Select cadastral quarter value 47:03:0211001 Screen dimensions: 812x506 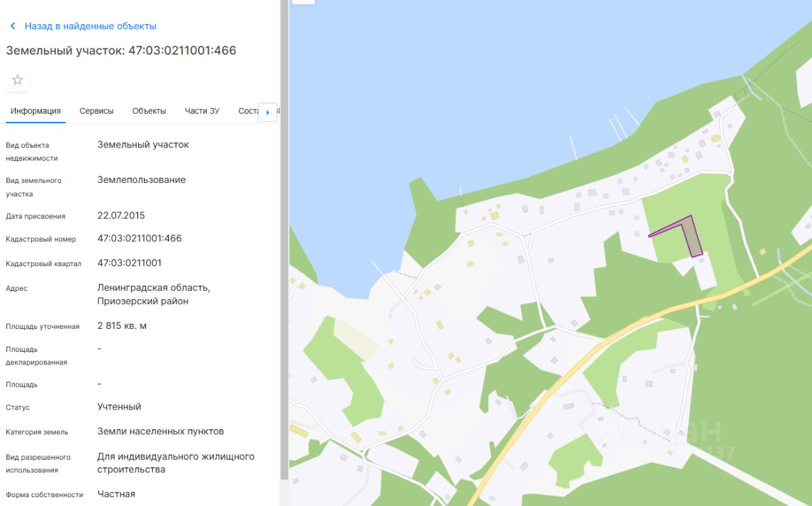[x=129, y=263]
